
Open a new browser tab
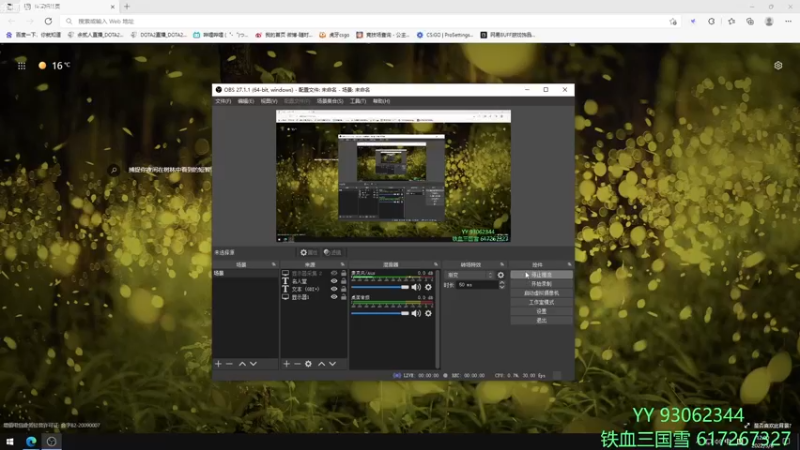pos(127,7)
